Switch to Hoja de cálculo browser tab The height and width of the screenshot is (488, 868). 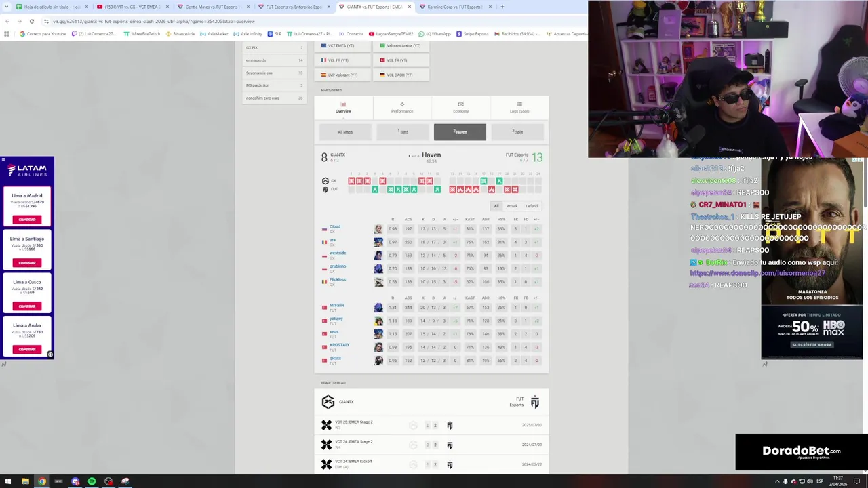(x=52, y=7)
